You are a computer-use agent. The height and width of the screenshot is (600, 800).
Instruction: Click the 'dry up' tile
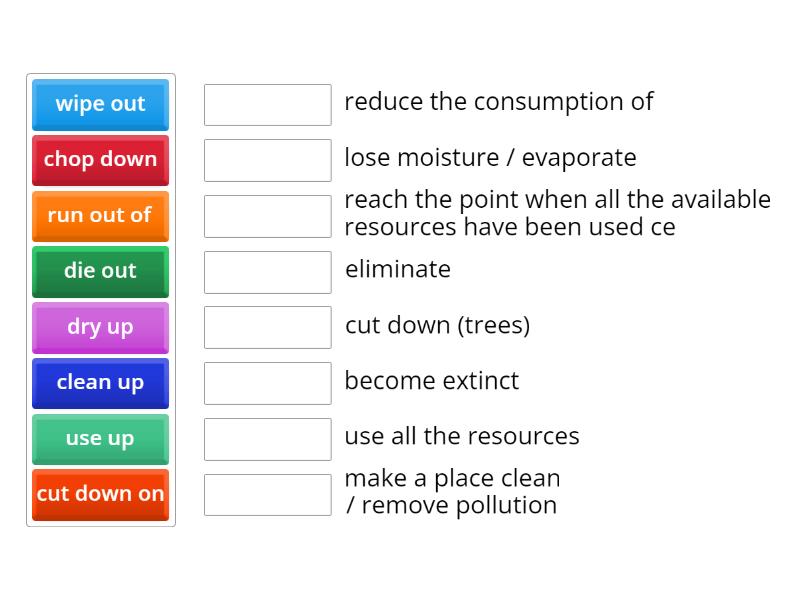100,328
